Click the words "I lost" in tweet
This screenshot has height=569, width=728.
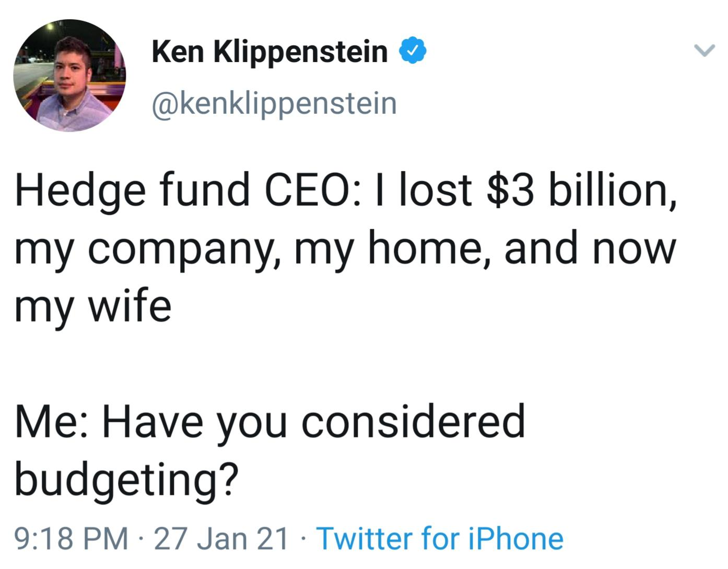(435, 189)
